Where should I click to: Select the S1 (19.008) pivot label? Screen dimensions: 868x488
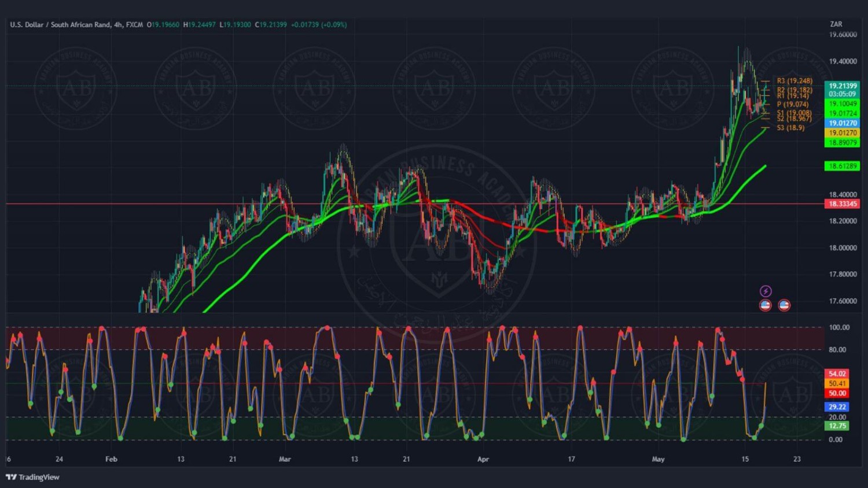pos(795,113)
